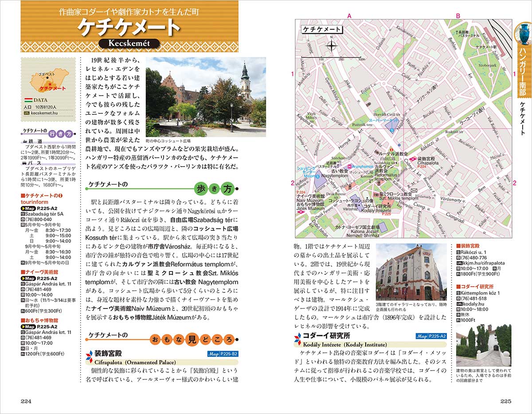Click the blue Star of David synagogue marker
The width and height of the screenshot is (532, 414).
point(399,145)
